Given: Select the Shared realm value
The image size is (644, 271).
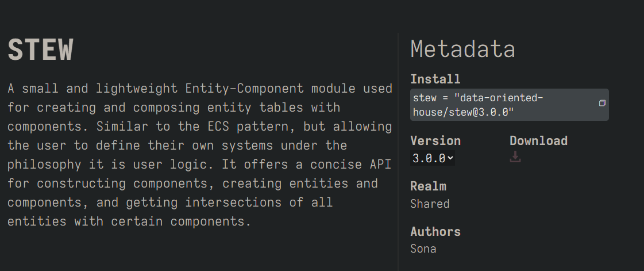Looking at the screenshot, I should pos(430,204).
